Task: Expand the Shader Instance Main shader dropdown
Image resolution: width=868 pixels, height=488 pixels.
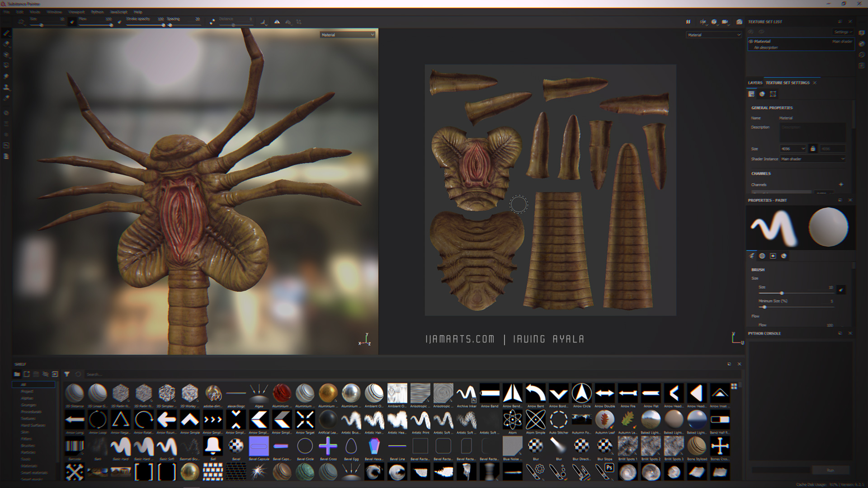Action: (812, 159)
